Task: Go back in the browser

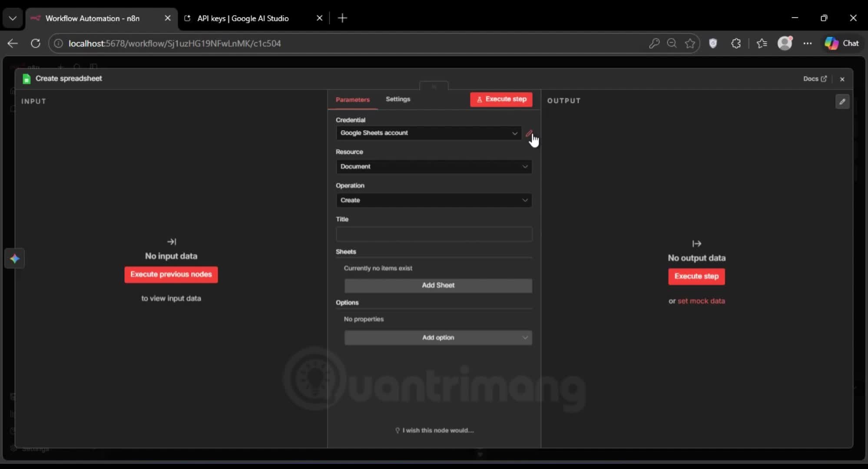Action: pos(13,43)
